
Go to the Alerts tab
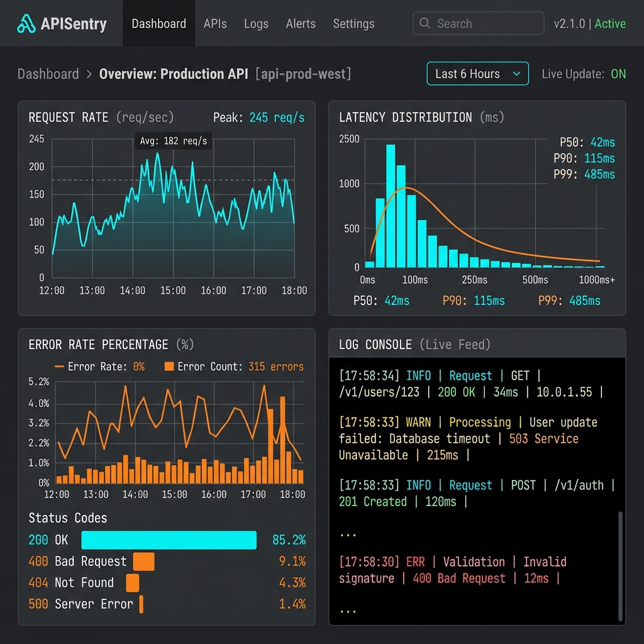(301, 23)
